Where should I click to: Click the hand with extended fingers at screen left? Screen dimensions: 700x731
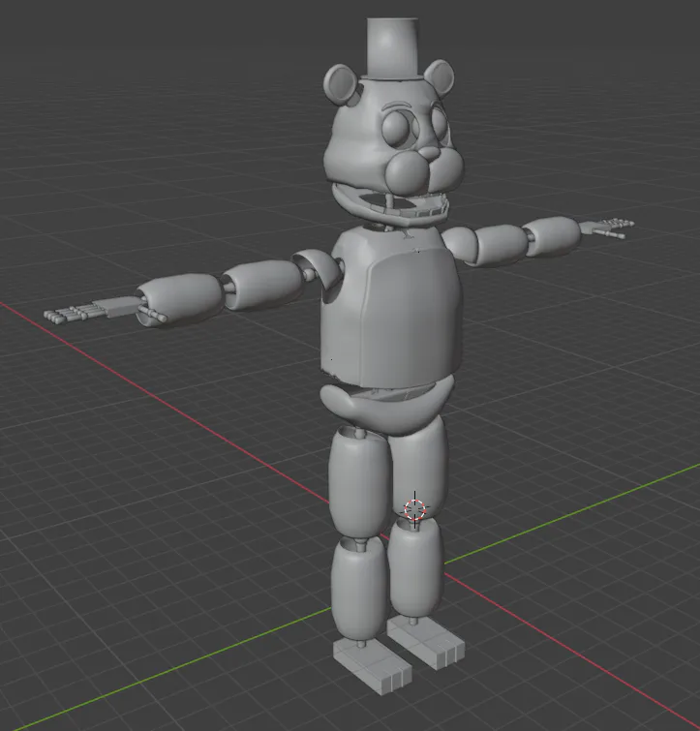tap(105, 310)
